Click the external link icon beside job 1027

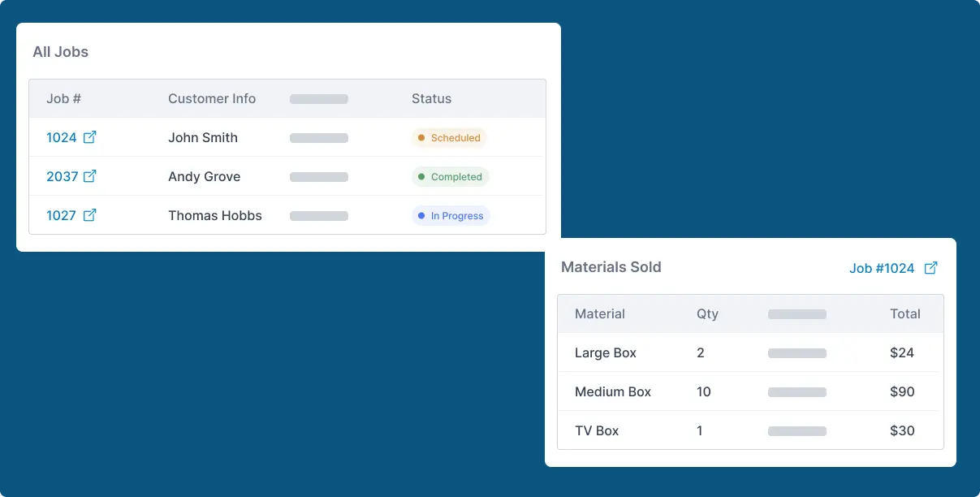coord(90,215)
